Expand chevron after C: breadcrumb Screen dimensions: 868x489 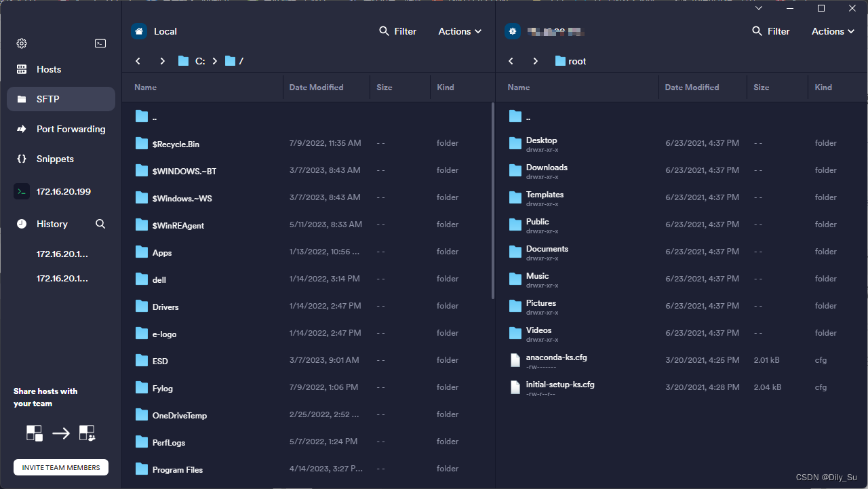(215, 61)
